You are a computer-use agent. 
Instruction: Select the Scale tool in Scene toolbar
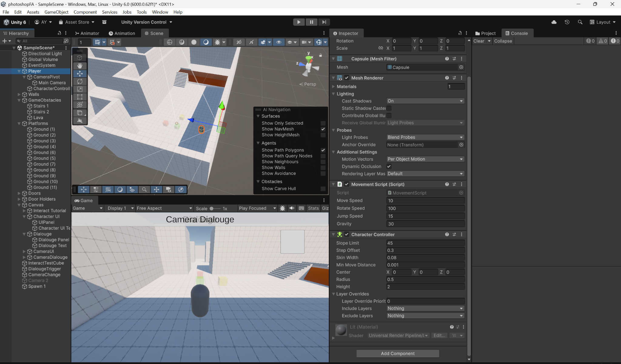coord(80,89)
